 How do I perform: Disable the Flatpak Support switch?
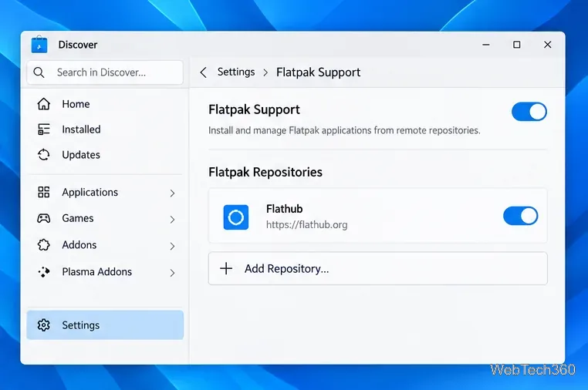529,111
